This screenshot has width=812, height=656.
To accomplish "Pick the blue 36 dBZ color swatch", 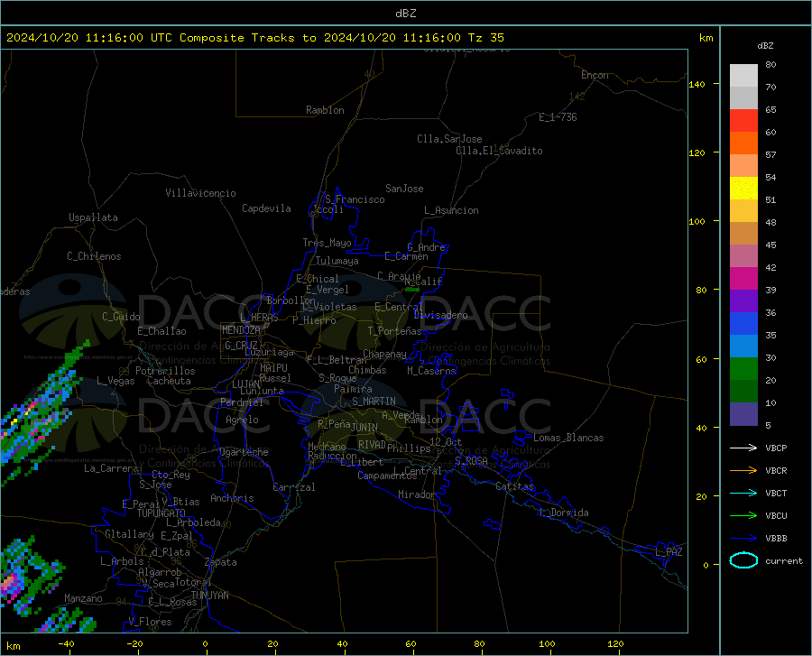I will (x=743, y=323).
